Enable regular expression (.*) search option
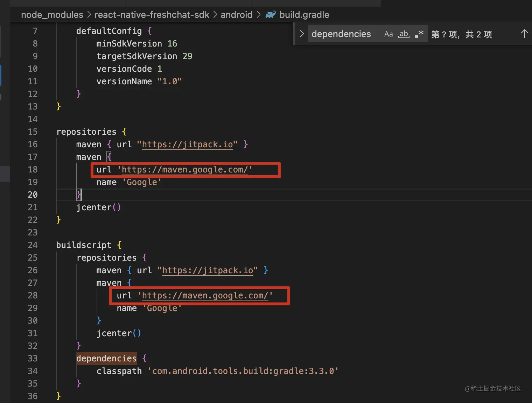 click(419, 34)
